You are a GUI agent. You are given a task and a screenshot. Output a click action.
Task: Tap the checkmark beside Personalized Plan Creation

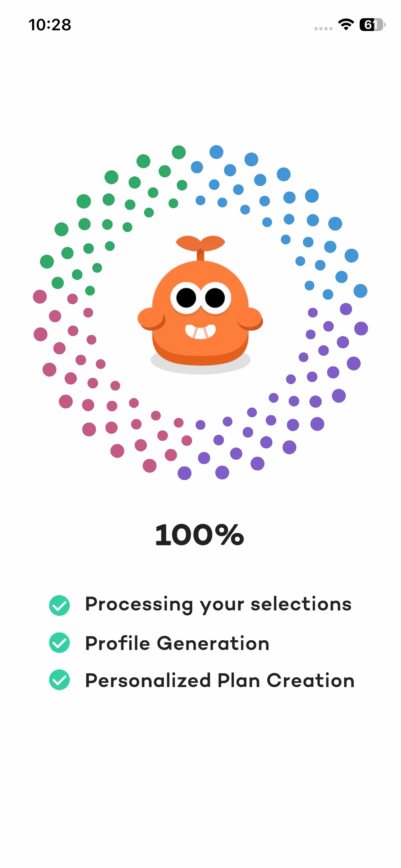click(60, 680)
